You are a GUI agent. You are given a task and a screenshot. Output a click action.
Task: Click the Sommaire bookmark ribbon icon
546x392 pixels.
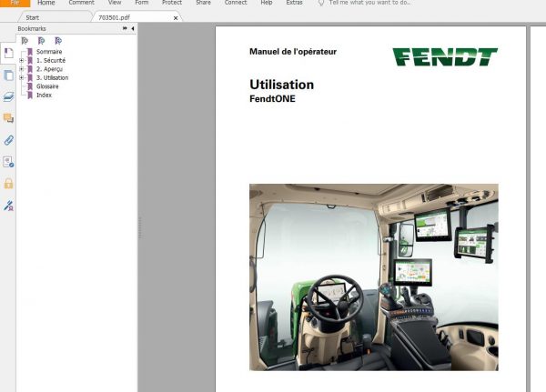30,52
